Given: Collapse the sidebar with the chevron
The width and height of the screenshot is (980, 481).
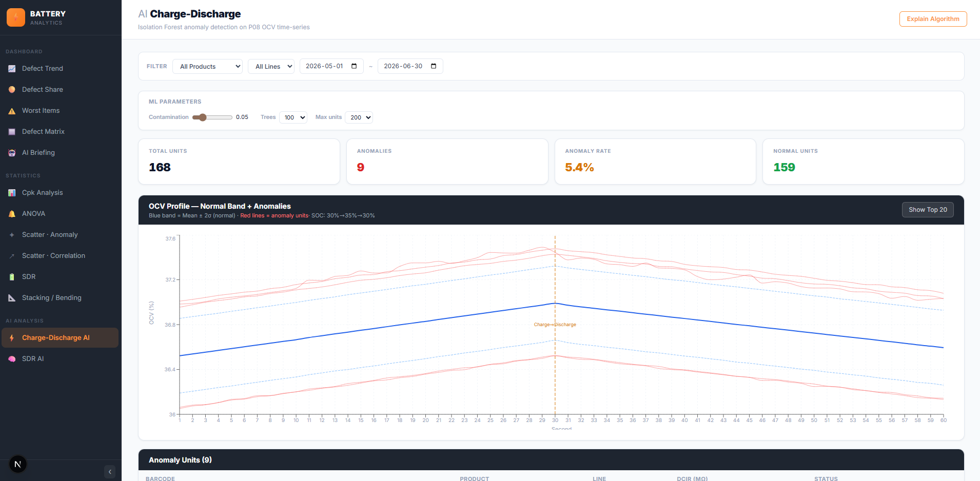Looking at the screenshot, I should (x=110, y=472).
